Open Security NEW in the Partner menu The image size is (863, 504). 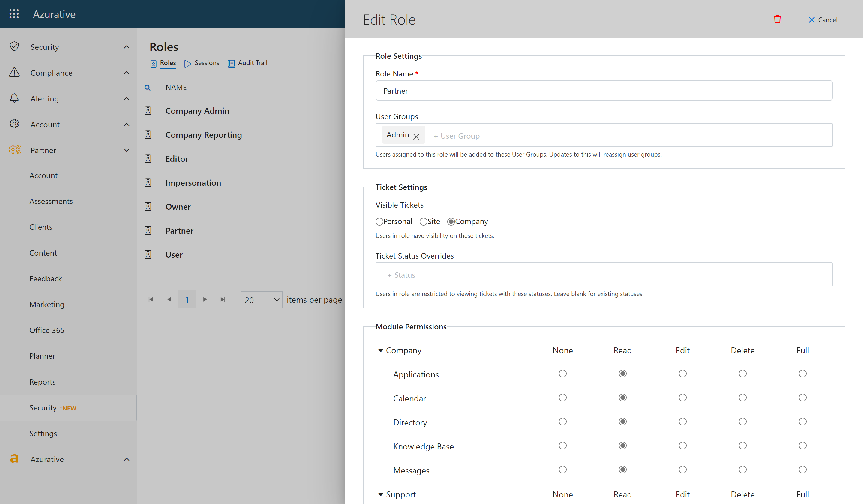point(53,408)
